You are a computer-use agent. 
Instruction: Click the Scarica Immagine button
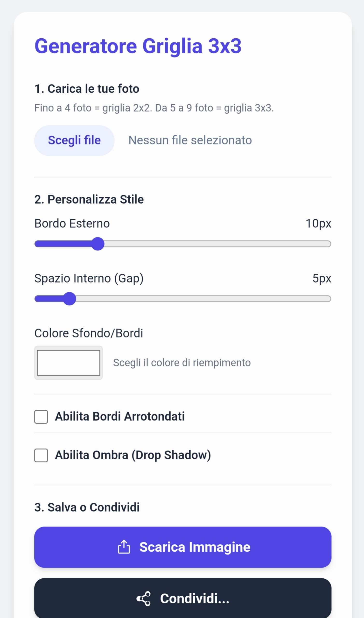point(183,547)
